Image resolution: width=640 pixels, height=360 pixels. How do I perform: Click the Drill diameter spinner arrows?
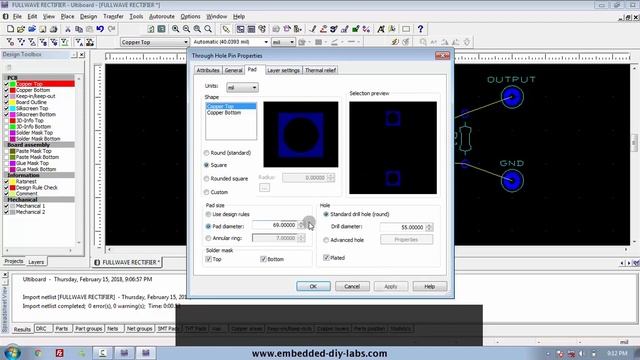(x=429, y=227)
